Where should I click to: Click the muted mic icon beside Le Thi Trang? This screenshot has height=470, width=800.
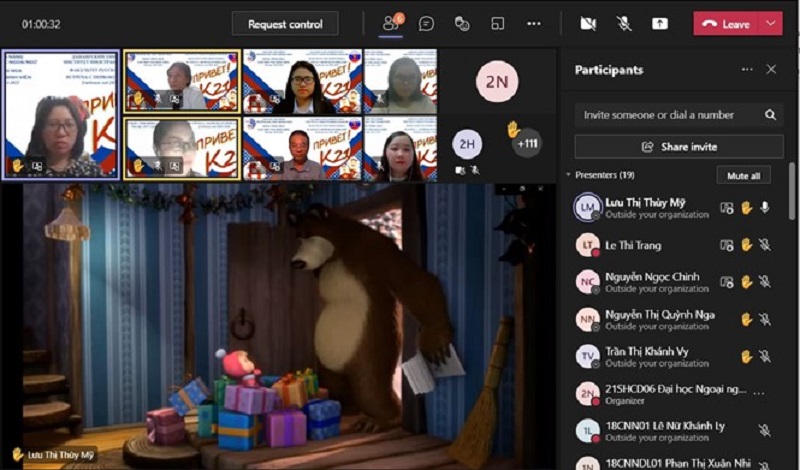[x=764, y=245]
